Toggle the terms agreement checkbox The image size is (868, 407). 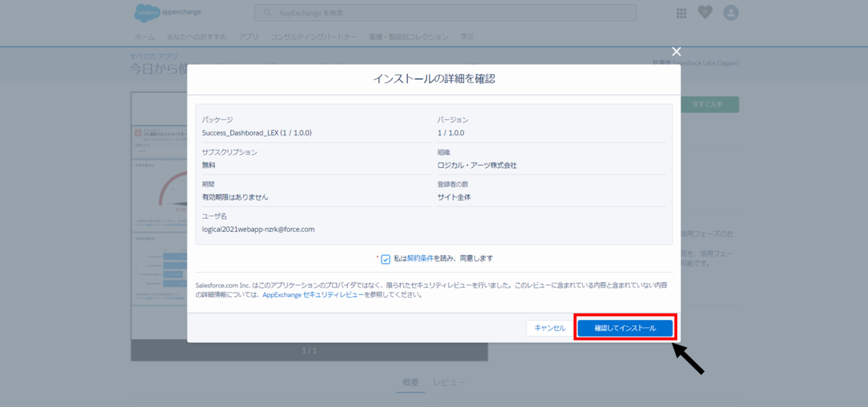click(x=386, y=259)
